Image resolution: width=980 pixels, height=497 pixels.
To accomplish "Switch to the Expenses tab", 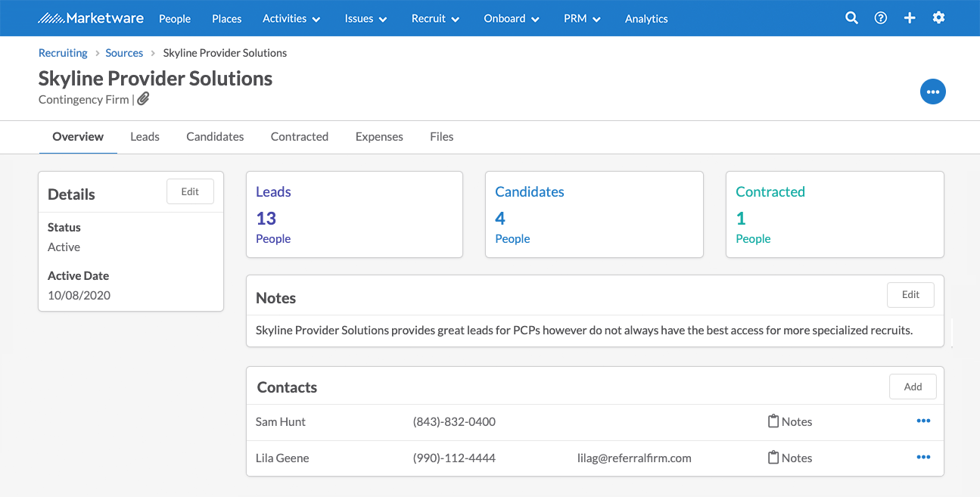I will [x=379, y=137].
